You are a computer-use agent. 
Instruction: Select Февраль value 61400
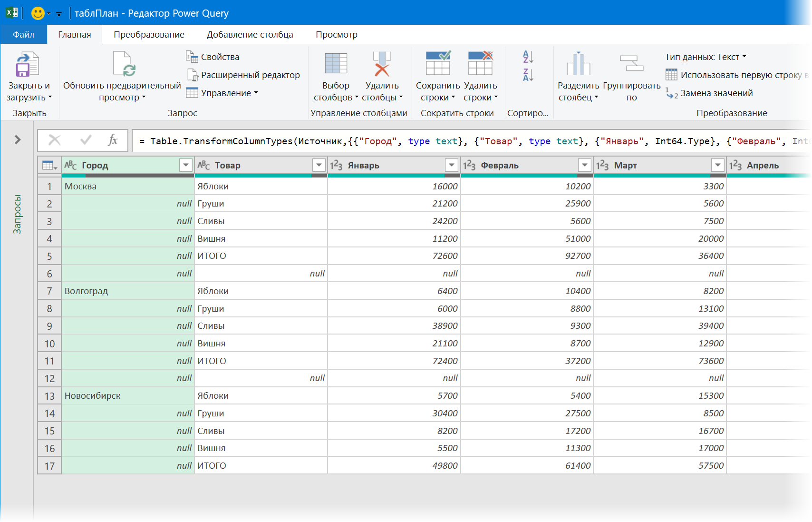pos(527,466)
